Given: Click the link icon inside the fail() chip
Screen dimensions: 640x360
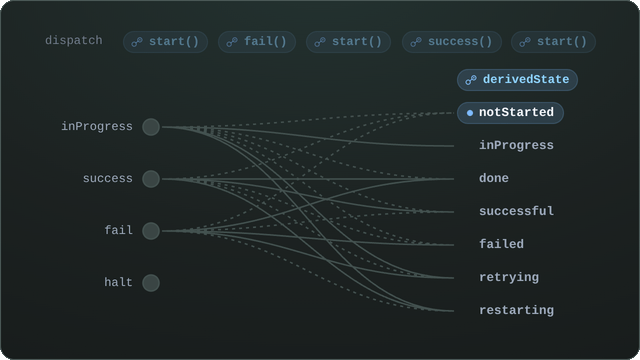Looking at the screenshot, I should [232, 42].
